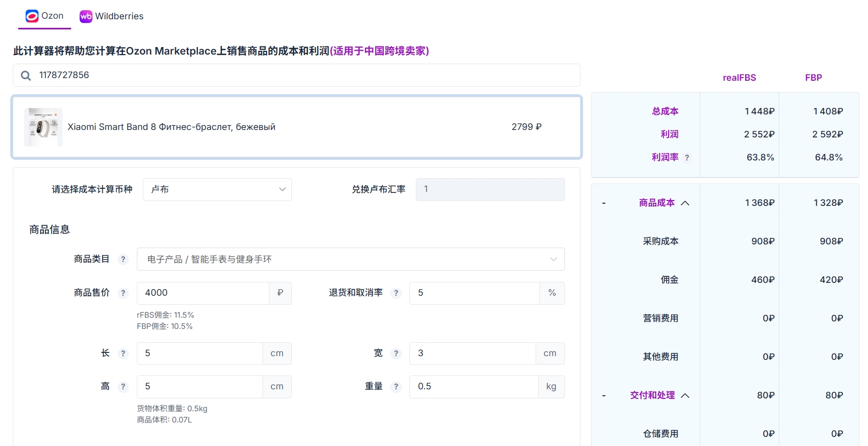Click the 适用于中国跨境卖家 link text
The height and width of the screenshot is (446, 868).
(379, 51)
